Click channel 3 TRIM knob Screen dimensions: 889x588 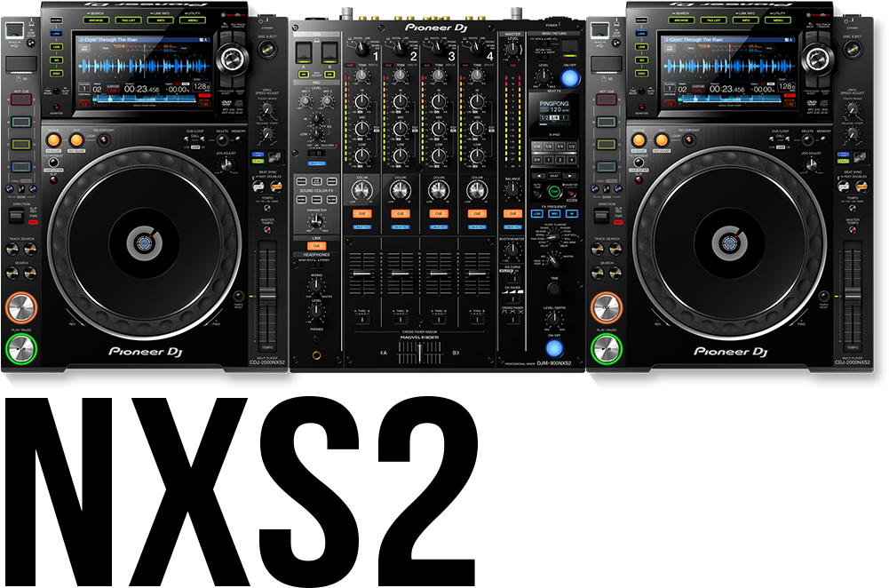438,75
